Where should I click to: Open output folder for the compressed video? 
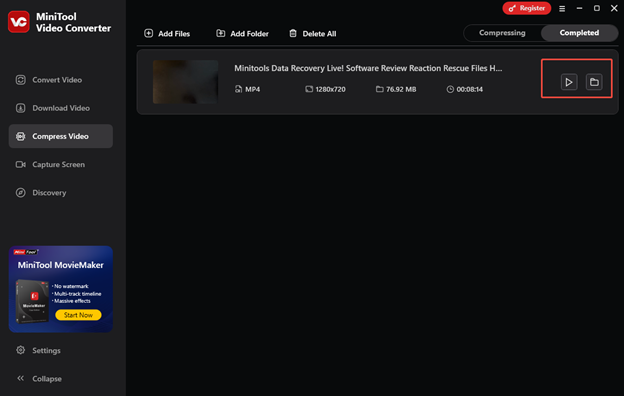pos(594,82)
